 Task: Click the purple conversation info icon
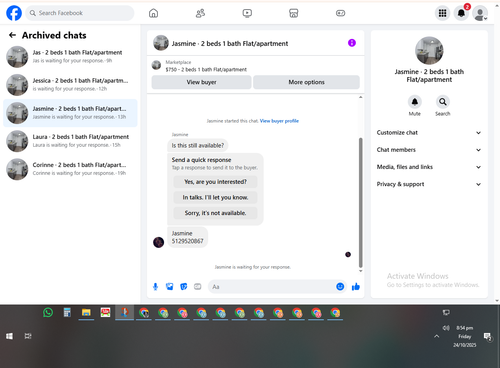[x=352, y=43]
